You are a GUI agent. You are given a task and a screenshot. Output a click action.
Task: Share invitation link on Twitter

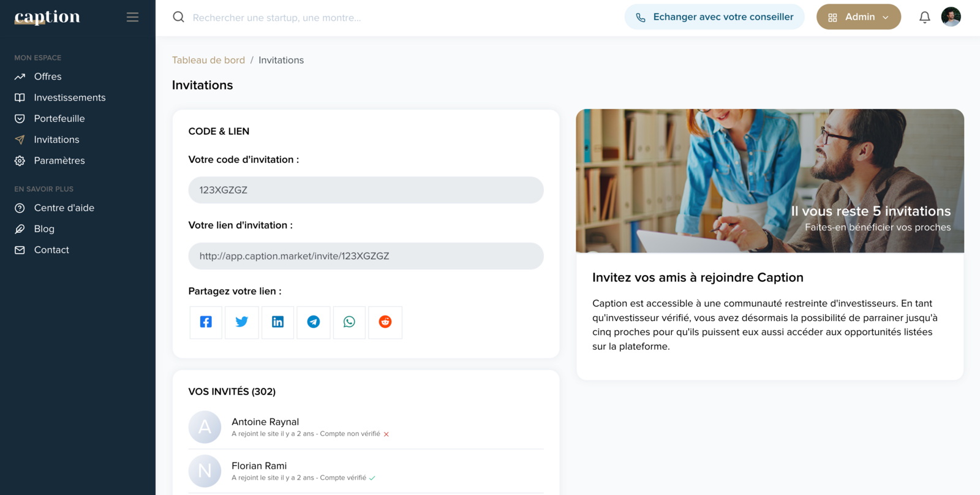pos(242,322)
